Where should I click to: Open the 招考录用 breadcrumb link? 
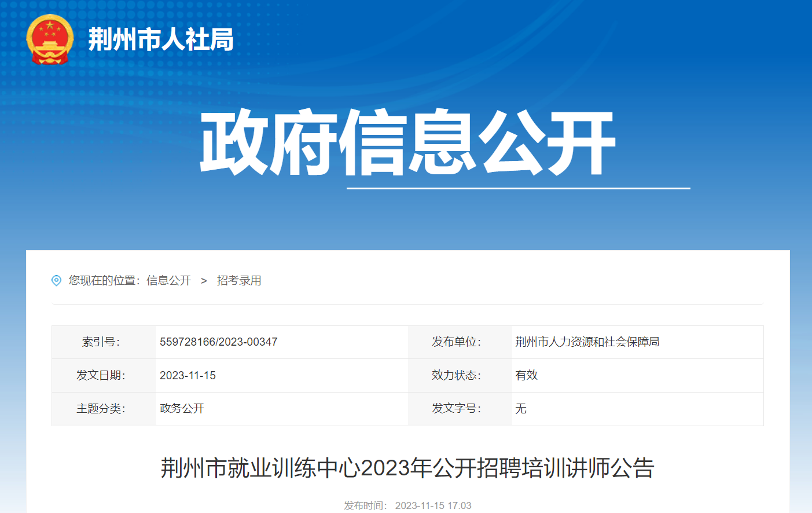[x=239, y=281]
